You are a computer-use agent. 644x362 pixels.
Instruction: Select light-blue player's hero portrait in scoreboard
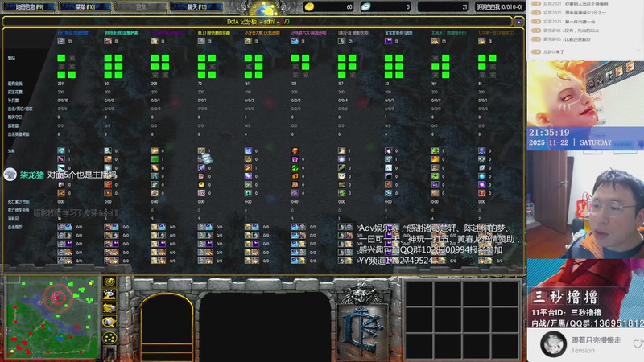(388, 41)
